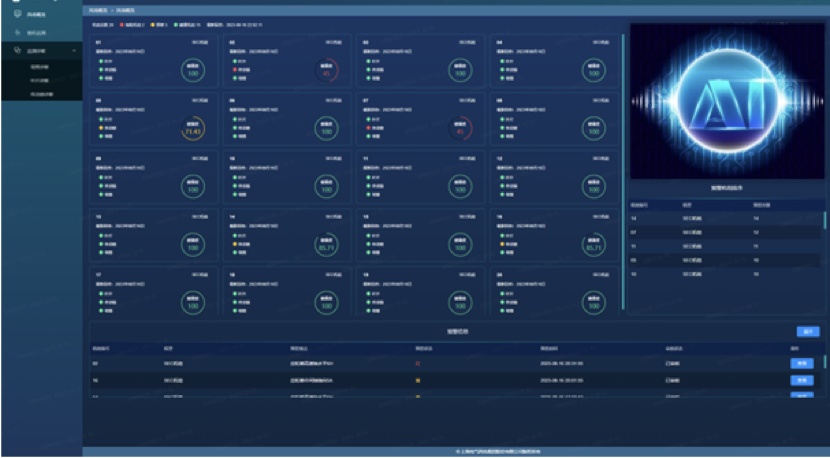Click the turbine icon in the sidebar
Image resolution: width=830 pixels, height=458 pixels.
click(17, 33)
